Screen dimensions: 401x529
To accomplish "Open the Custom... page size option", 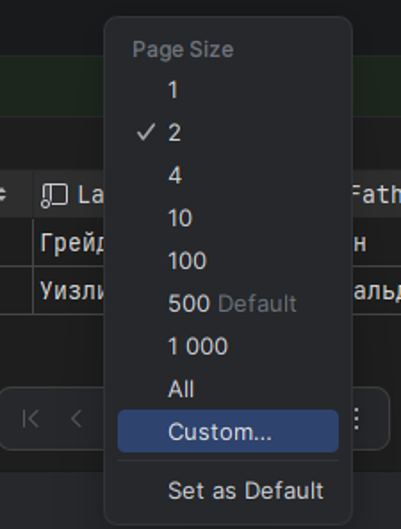I will tap(228, 431).
